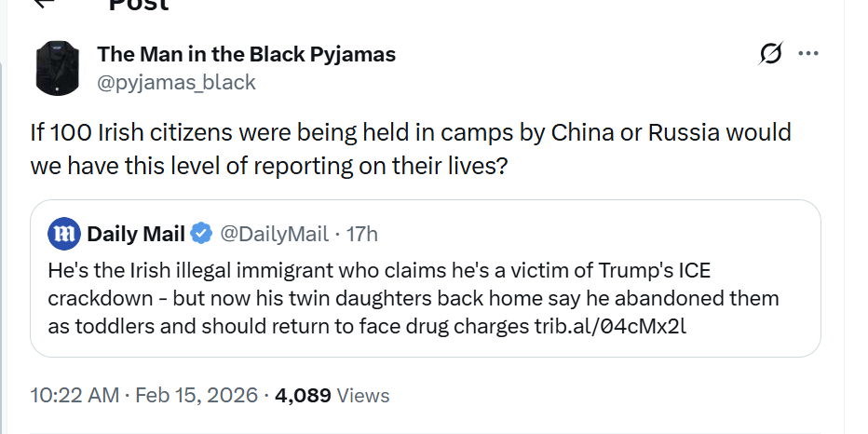
Task: Click the Post header title
Action: tap(139, 5)
